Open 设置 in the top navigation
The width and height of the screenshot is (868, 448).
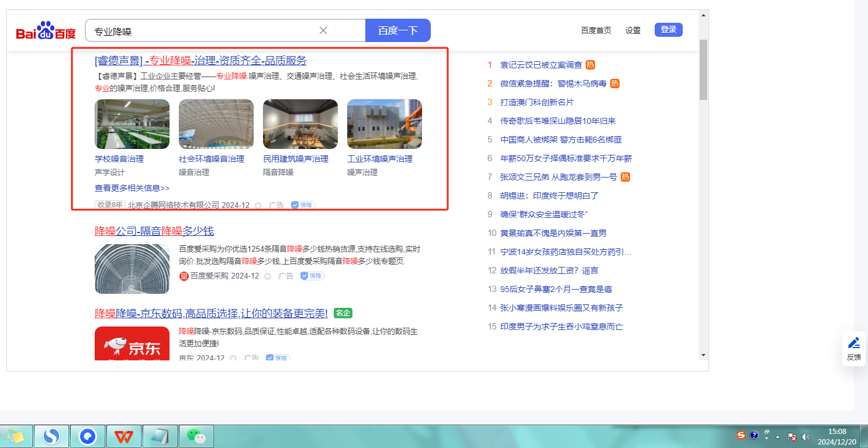pyautogui.click(x=633, y=30)
